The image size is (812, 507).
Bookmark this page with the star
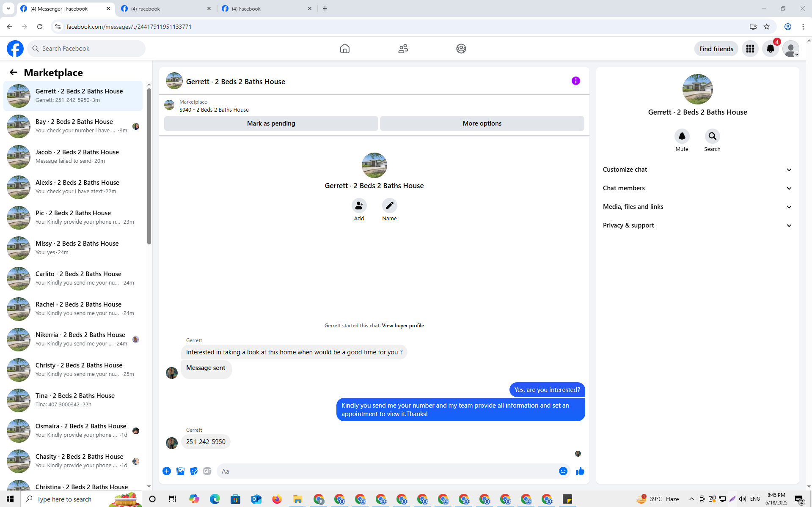click(767, 27)
